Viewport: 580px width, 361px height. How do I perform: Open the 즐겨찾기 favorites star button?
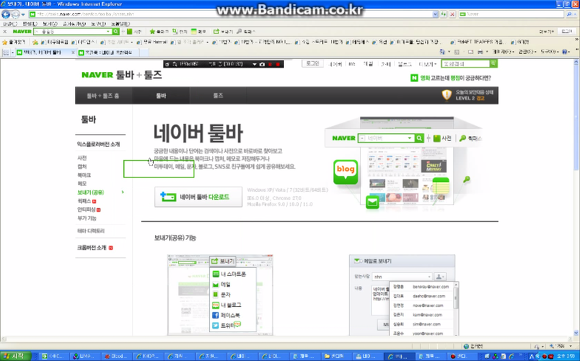pos(14,42)
